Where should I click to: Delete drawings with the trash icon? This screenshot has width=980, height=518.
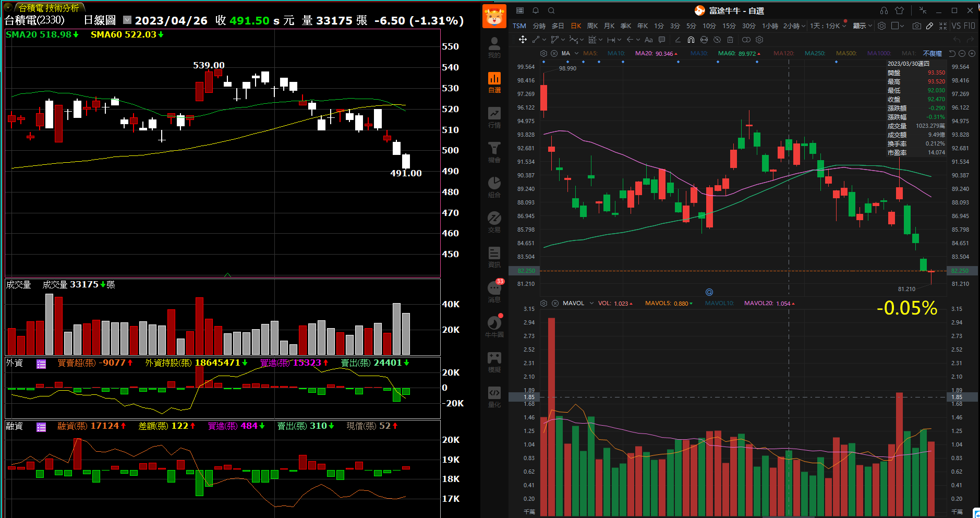730,40
